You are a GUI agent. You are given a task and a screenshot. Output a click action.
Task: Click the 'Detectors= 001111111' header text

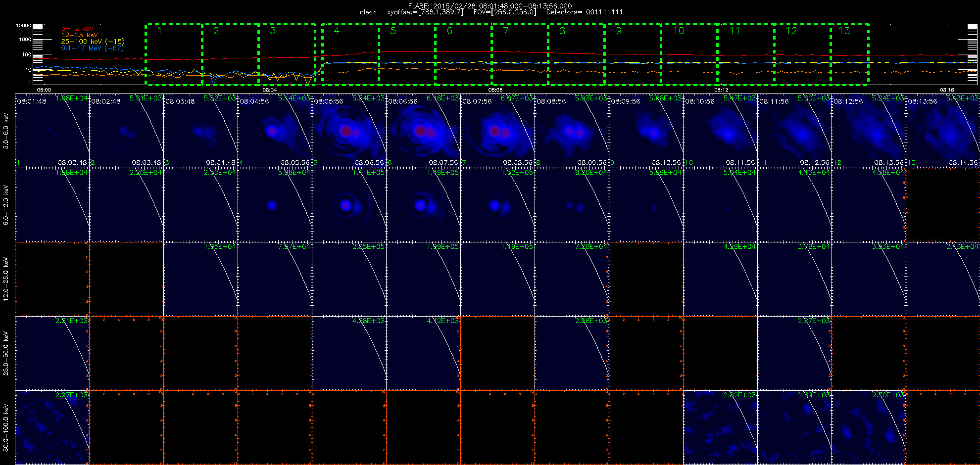click(585, 12)
